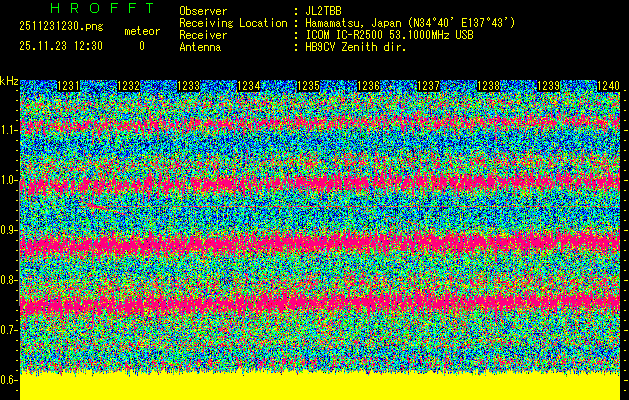Click the 1231 time marker
The width and height of the screenshot is (629, 400).
pyautogui.click(x=68, y=87)
